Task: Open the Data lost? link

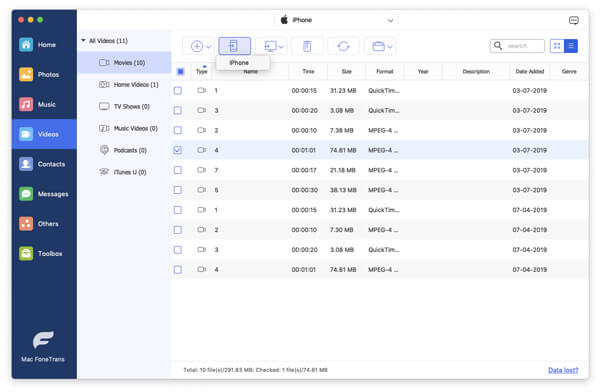Action: [563, 370]
